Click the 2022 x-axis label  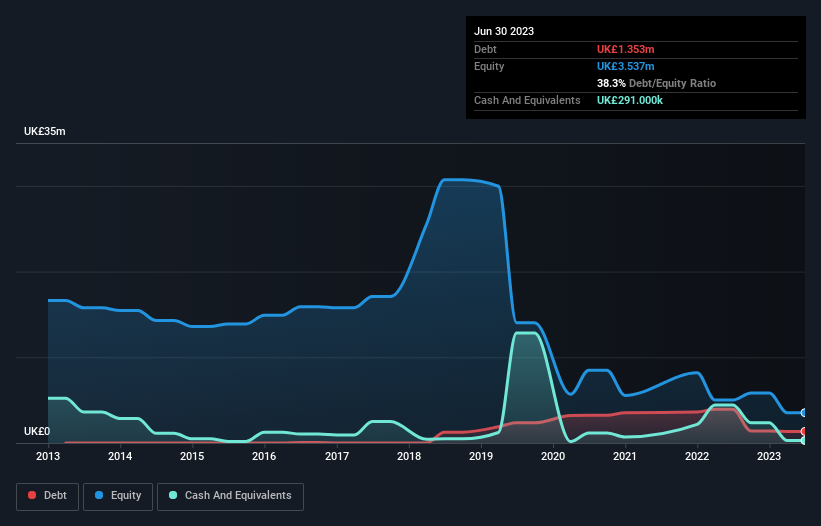[697, 456]
